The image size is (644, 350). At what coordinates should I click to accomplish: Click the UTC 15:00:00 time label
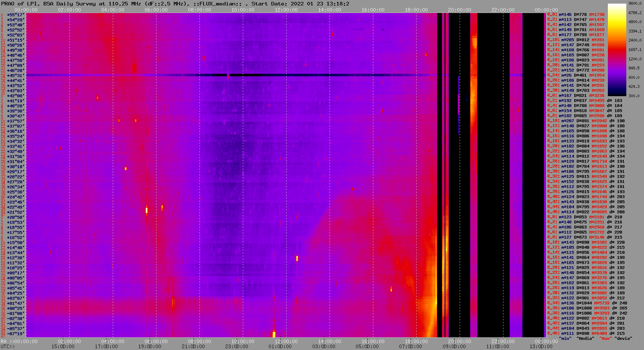(63, 346)
